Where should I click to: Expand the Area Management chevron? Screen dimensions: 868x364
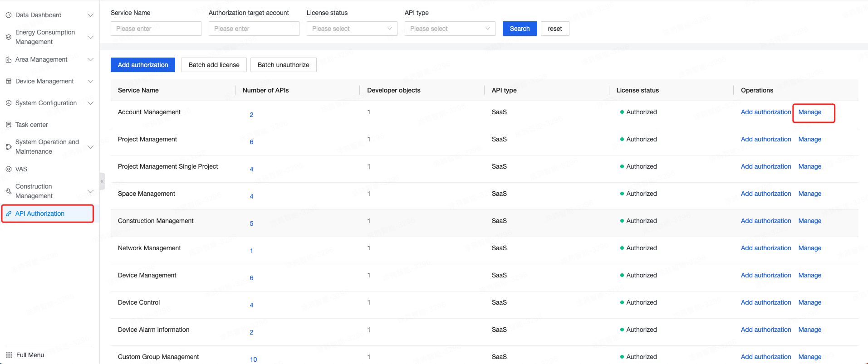click(x=90, y=59)
